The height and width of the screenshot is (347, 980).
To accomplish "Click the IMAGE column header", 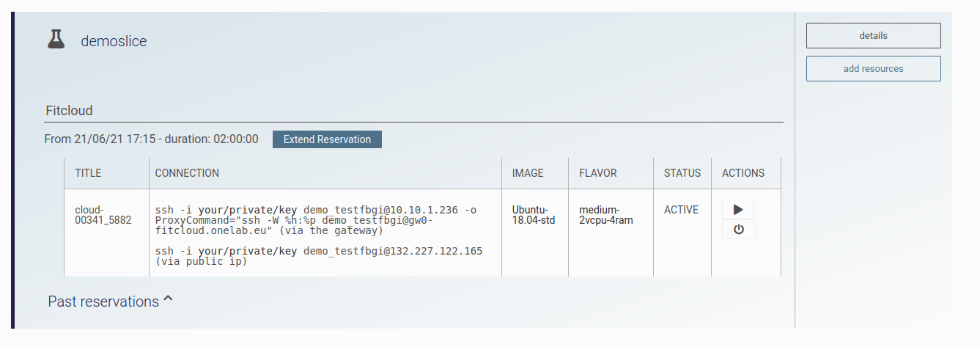I will (528, 173).
